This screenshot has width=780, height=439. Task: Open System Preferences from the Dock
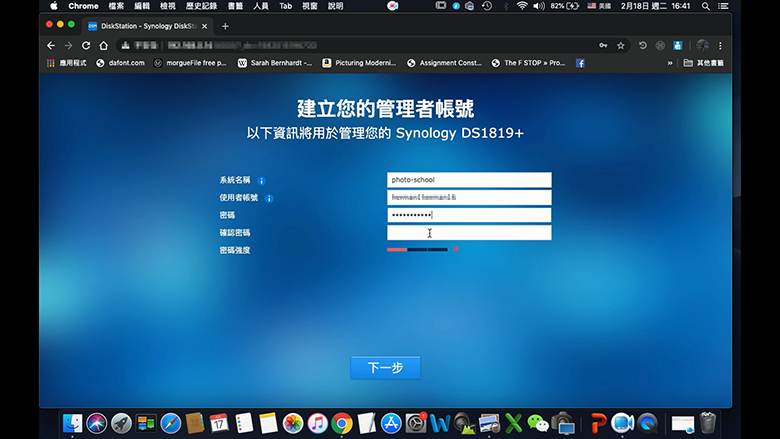click(x=415, y=424)
